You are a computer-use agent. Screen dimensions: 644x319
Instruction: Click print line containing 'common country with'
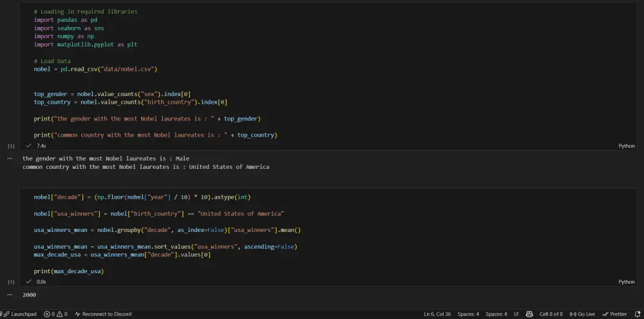coord(156,135)
